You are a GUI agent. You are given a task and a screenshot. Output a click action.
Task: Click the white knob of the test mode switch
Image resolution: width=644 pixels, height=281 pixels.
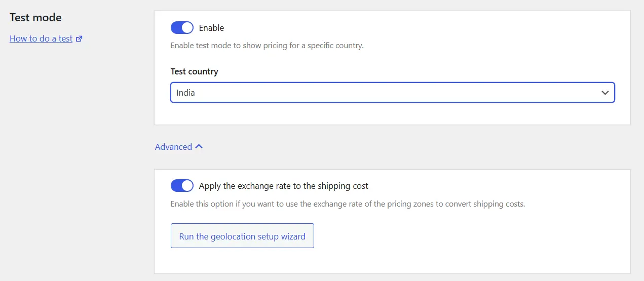pos(187,27)
